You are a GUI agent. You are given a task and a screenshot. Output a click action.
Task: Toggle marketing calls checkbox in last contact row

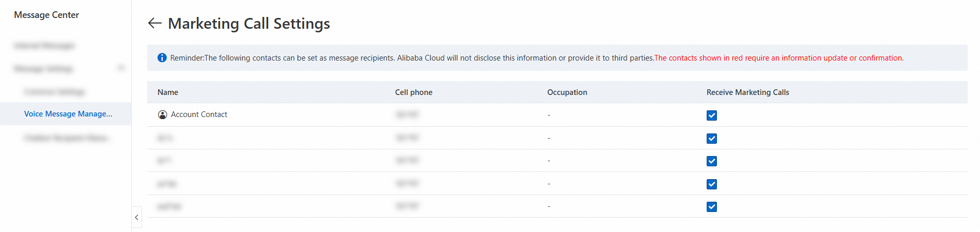click(712, 207)
